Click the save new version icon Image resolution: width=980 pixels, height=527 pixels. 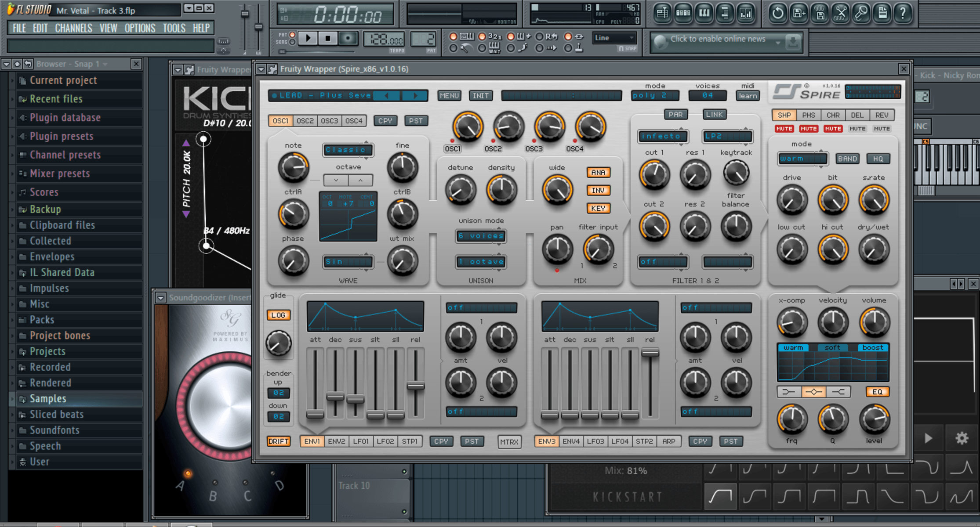click(x=799, y=13)
